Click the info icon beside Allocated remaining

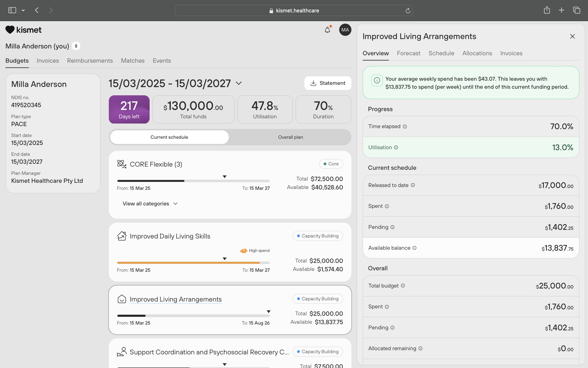[x=420, y=349]
